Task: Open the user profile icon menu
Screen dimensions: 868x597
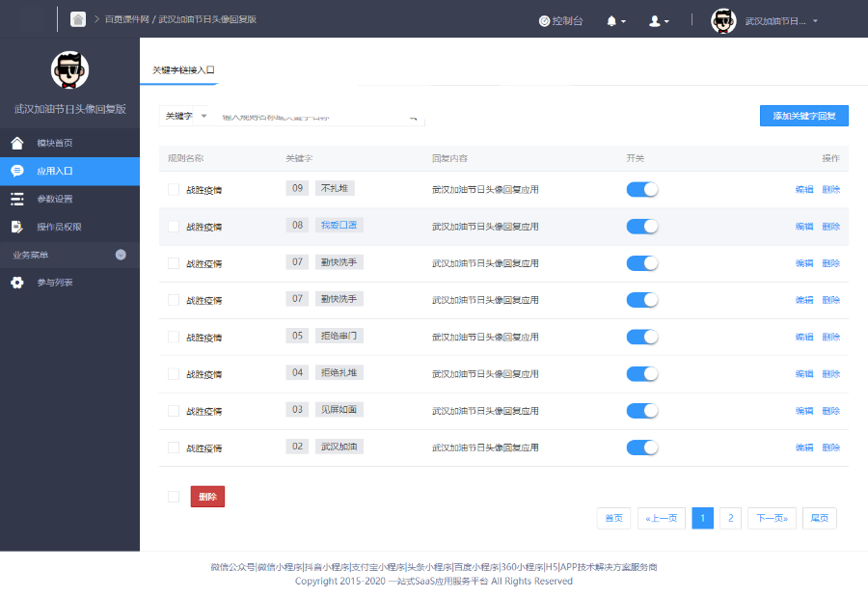Action: coord(656,20)
